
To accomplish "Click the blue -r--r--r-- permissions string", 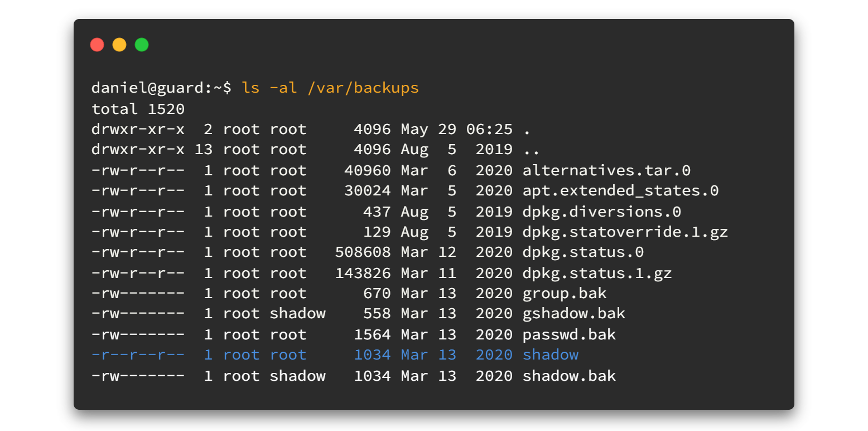I will [x=138, y=355].
